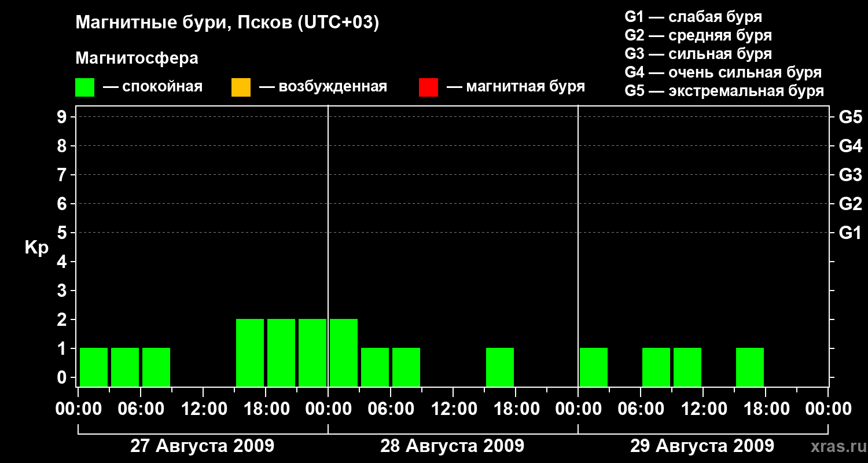Click the green calm magnetosphere legend swatch
The width and height of the screenshot is (868, 463).
[84, 87]
